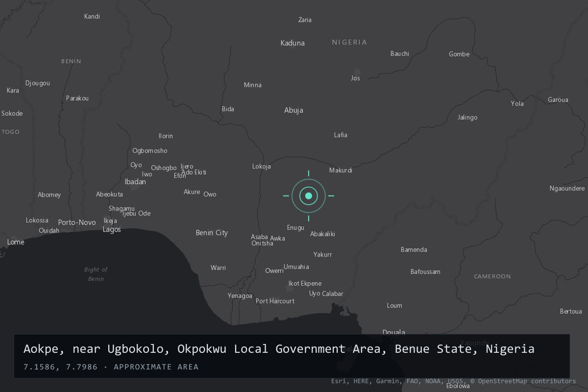Click the Minna city label
This screenshot has height=392, width=588.
pos(253,85)
